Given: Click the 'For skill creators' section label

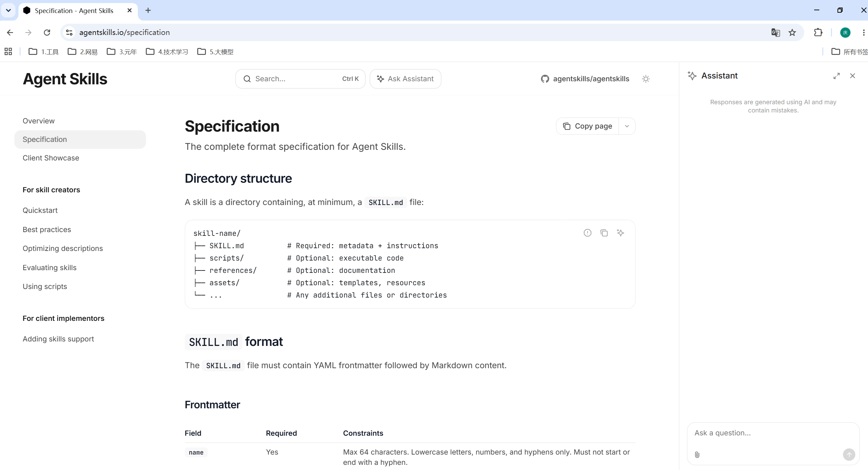Looking at the screenshot, I should click(x=51, y=190).
